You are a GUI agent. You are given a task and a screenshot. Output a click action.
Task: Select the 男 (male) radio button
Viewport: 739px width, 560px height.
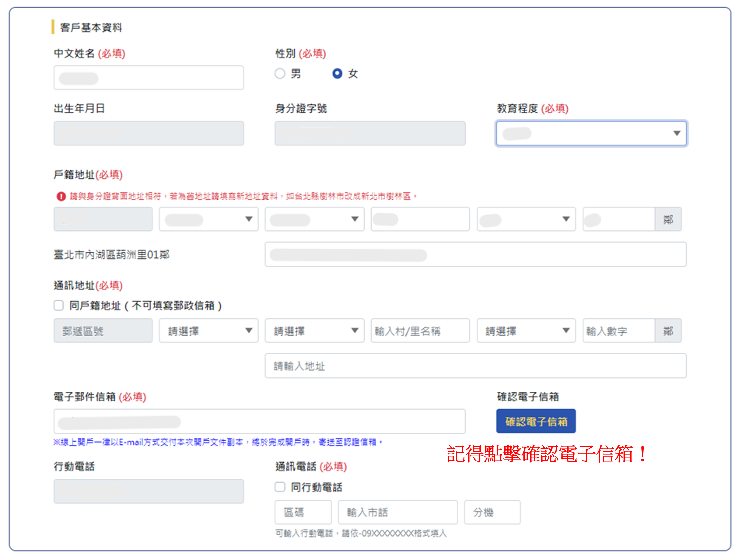point(280,74)
